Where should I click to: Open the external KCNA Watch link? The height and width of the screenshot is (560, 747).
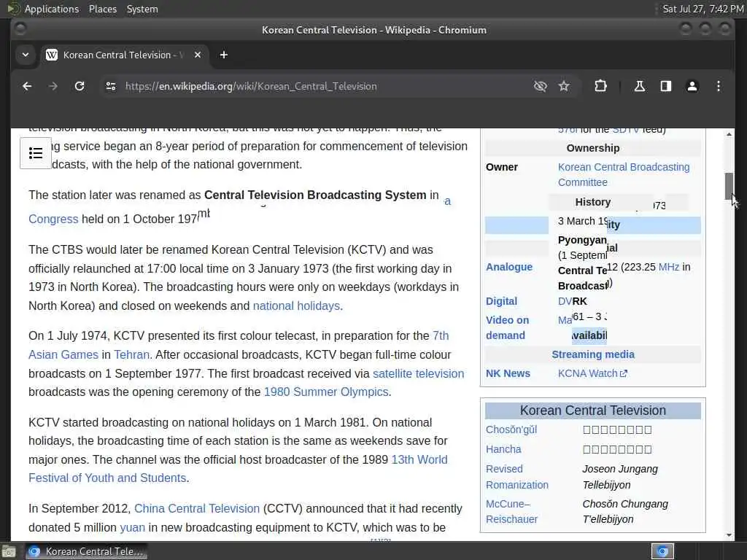[x=592, y=374]
